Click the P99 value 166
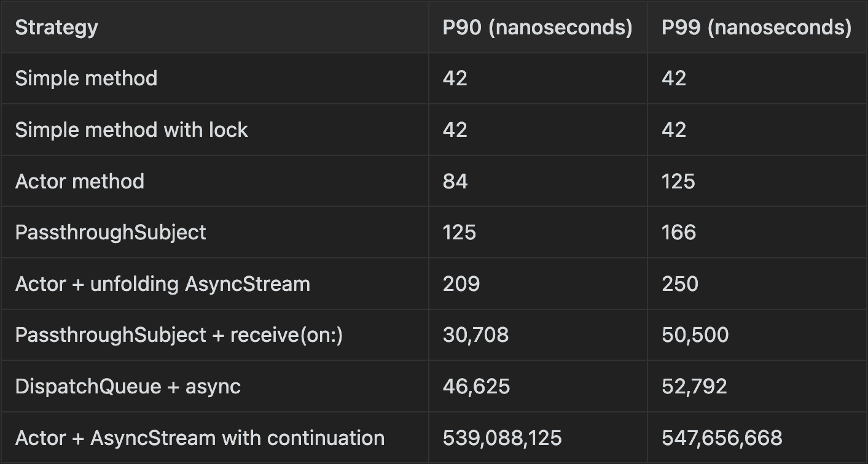This screenshot has width=868, height=464. coord(679,233)
